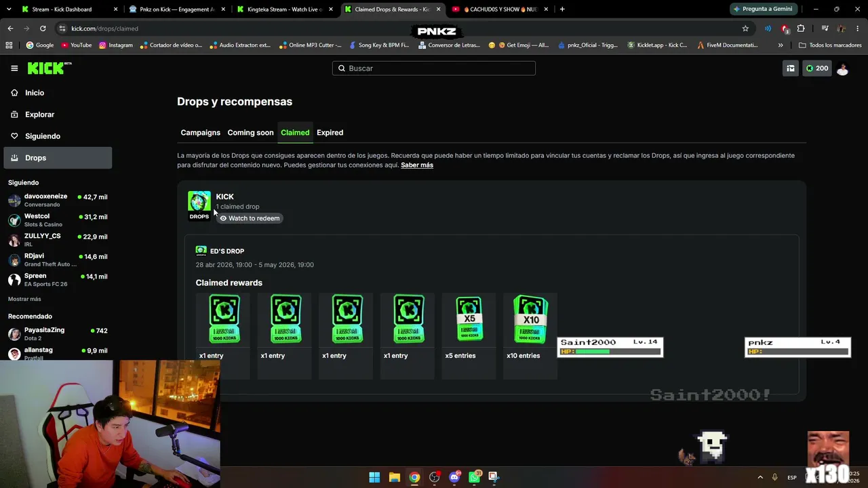Open the Online MP3 Cutter bookmark
The height and width of the screenshot is (488, 868).
tap(311, 45)
